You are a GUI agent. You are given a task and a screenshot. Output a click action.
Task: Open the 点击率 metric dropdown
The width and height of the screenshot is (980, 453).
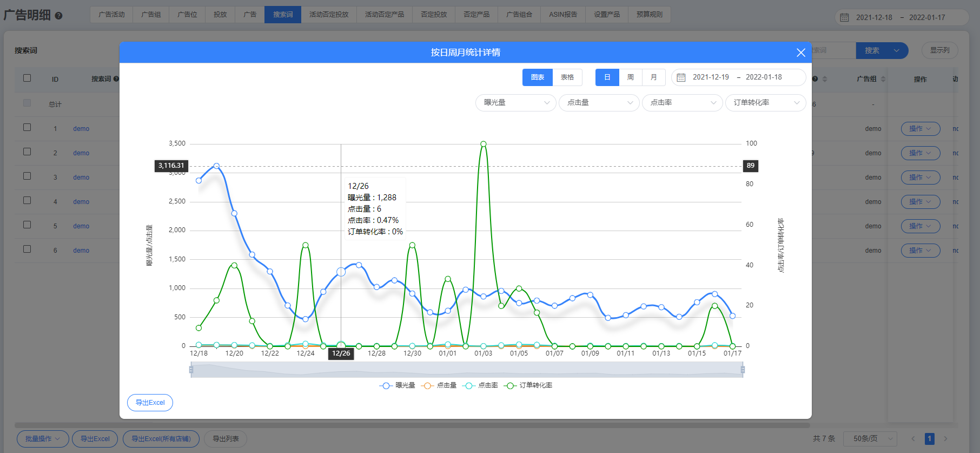point(682,103)
